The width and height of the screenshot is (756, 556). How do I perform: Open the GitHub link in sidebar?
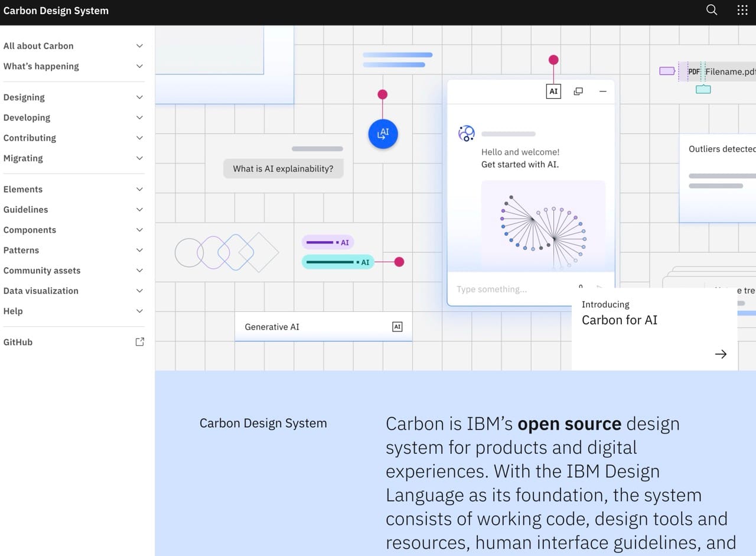coord(74,342)
